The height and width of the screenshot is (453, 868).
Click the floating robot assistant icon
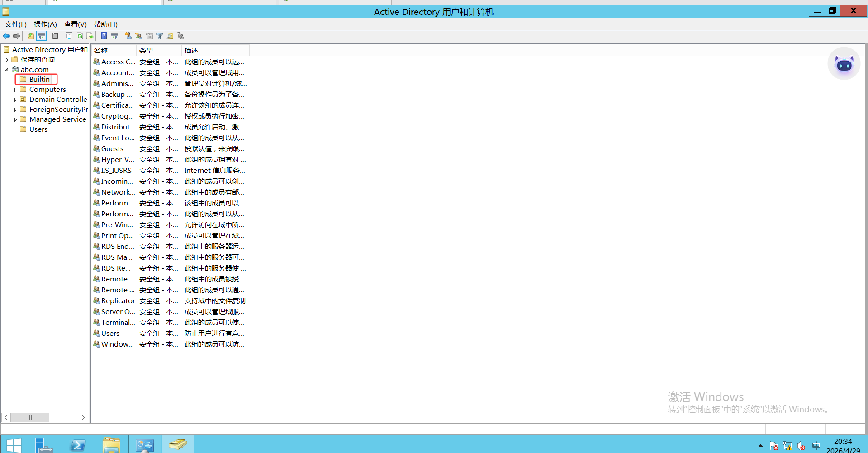(844, 64)
